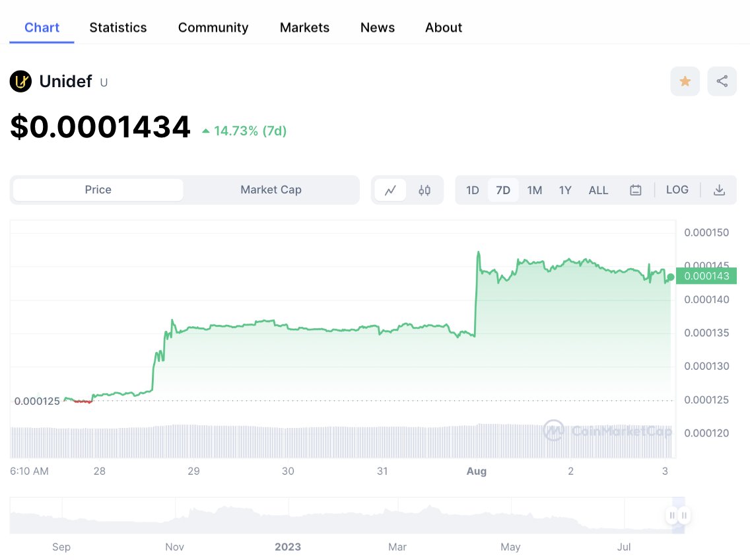Click the Unidef token logo
The height and width of the screenshot is (560, 750).
(20, 81)
